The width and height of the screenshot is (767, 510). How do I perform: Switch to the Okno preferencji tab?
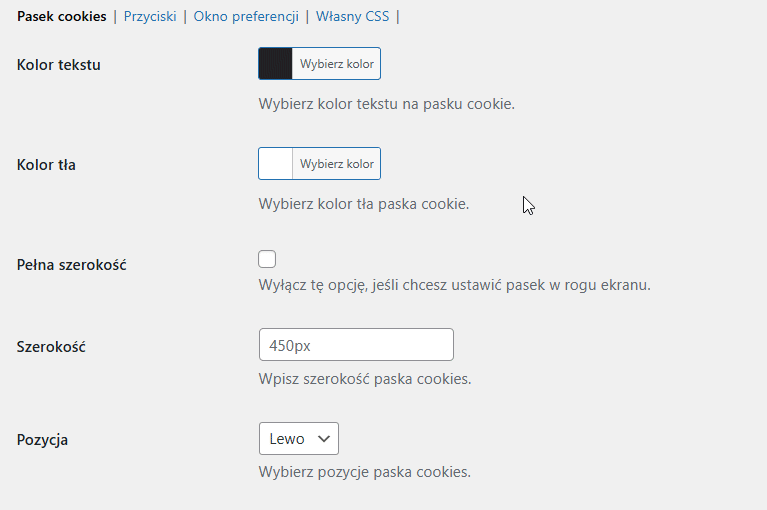pos(245,17)
